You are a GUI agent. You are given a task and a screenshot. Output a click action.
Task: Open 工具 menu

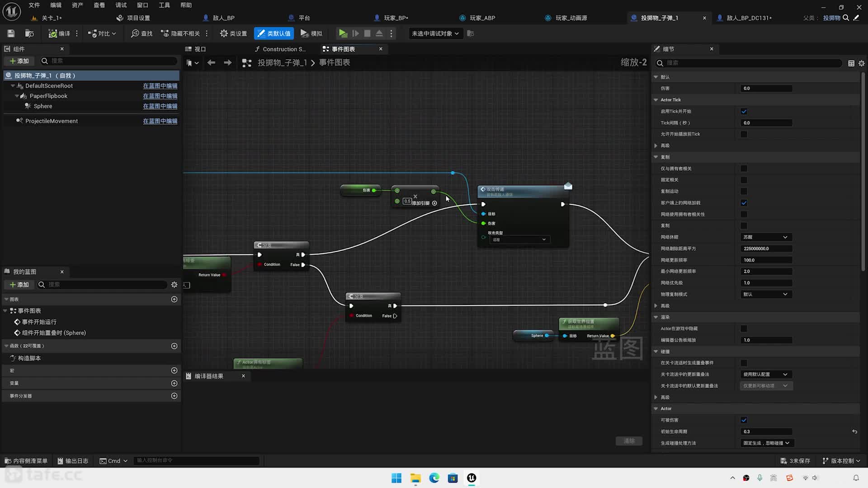[164, 5]
